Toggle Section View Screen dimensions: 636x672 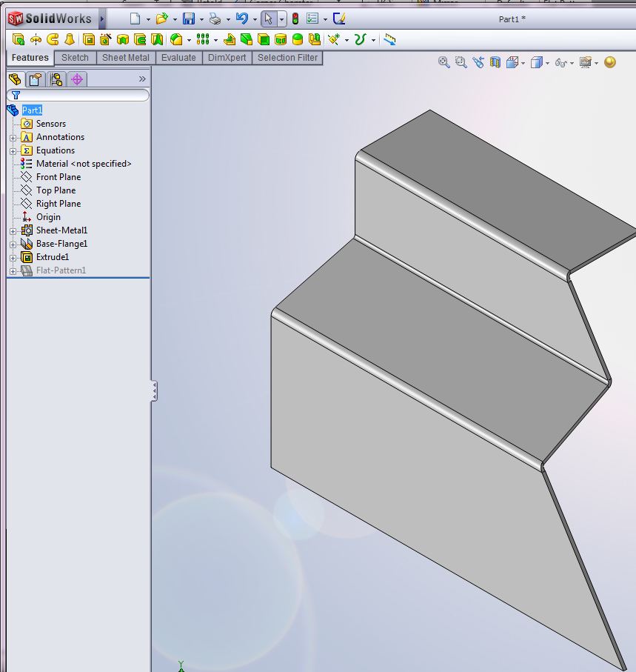(495, 62)
